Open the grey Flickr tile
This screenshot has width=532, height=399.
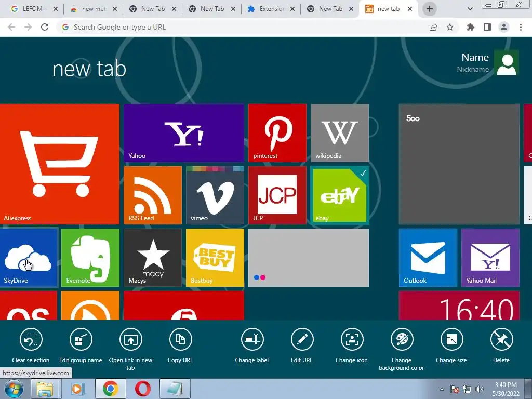click(x=309, y=258)
